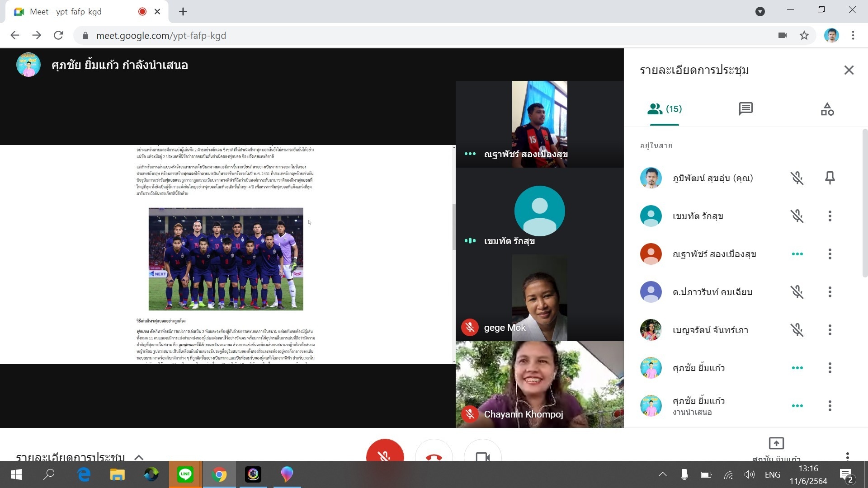Pin ภูมิพัฒน์ สุขอ่น participant
The image size is (868, 488).
coord(830,178)
